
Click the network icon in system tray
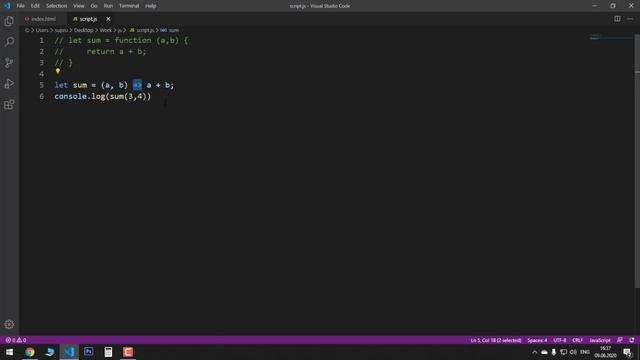[563, 352]
